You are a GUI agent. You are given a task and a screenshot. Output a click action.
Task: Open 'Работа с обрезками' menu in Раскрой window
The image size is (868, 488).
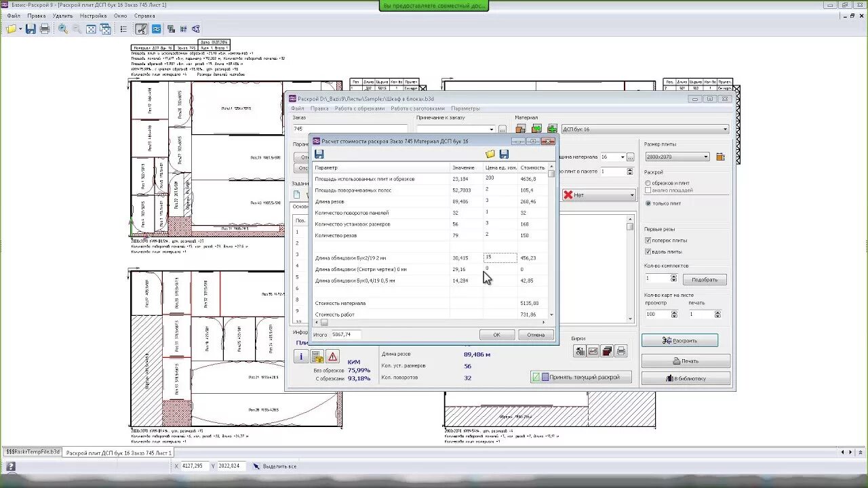(359, 108)
